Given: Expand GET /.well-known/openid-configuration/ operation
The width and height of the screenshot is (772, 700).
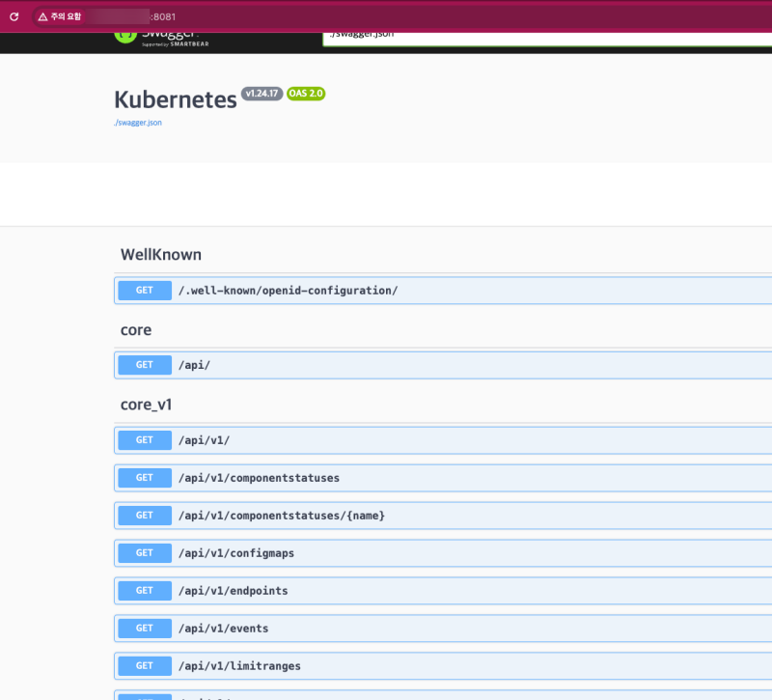Looking at the screenshot, I should (x=288, y=291).
